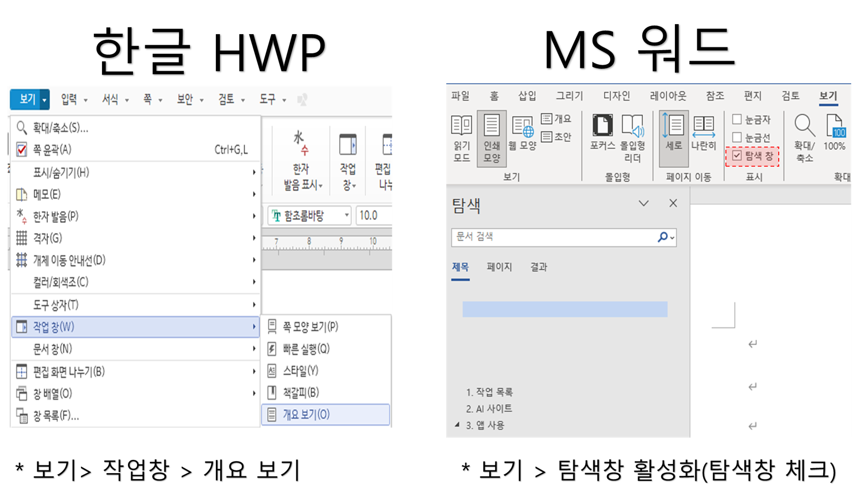868x500 pixels.
Task: Switch to 개요 view in Word ribbon
Action: pyautogui.click(x=556, y=119)
